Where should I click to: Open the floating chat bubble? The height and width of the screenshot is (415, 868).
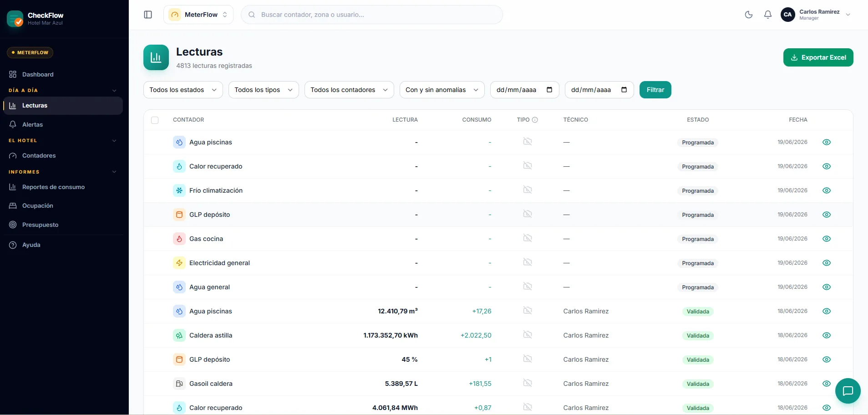pos(848,391)
